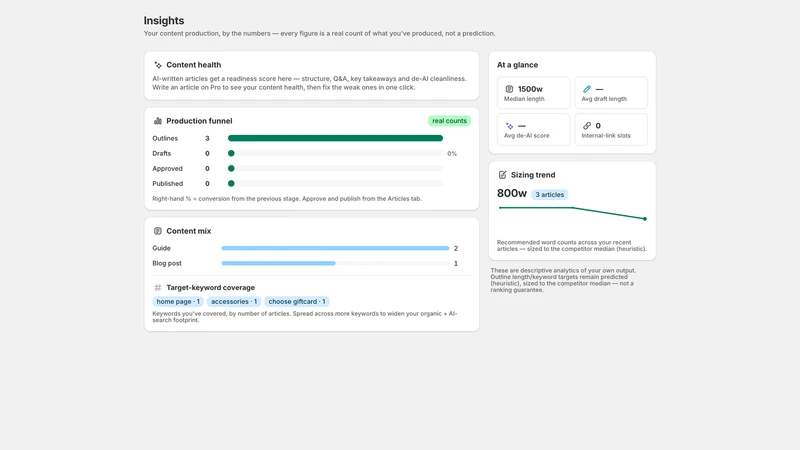Click the '3 articles' badge
This screenshot has width=800, height=450.
(x=549, y=195)
